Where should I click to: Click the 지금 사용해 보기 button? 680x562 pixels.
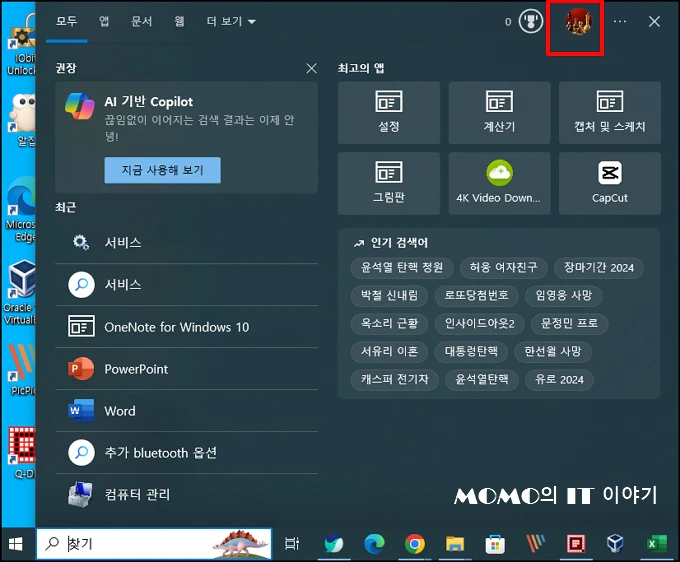coord(162,170)
